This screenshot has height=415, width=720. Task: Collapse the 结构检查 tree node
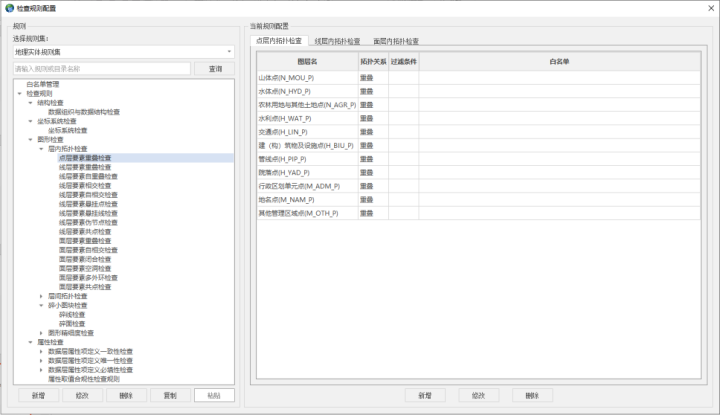pyautogui.click(x=30, y=103)
